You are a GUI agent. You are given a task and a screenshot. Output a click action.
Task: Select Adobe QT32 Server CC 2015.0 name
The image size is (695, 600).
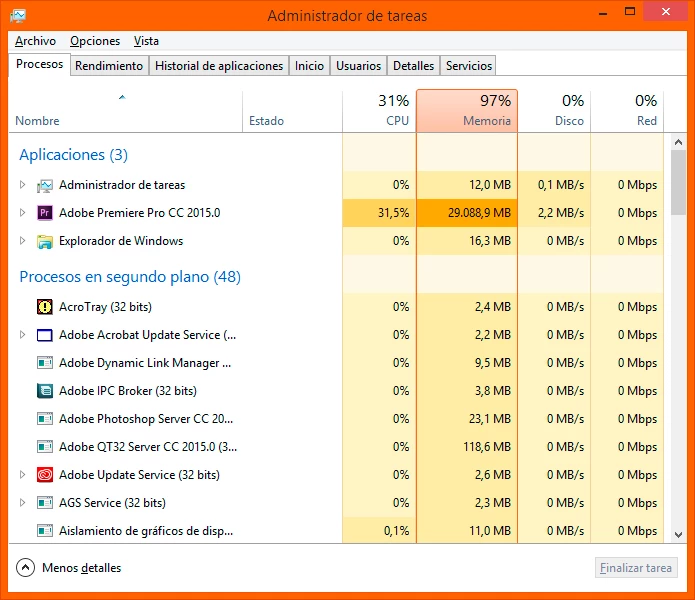[148, 447]
